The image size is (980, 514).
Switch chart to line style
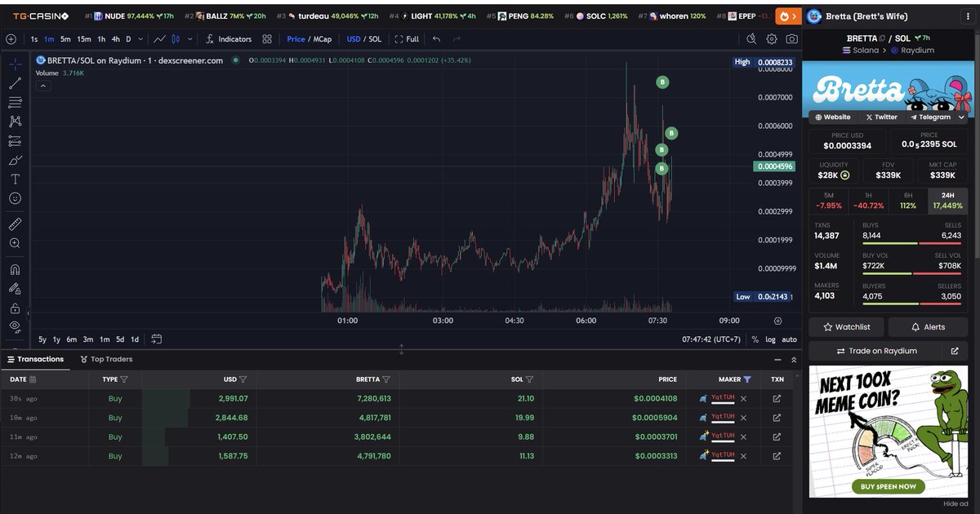pyautogui.click(x=160, y=39)
